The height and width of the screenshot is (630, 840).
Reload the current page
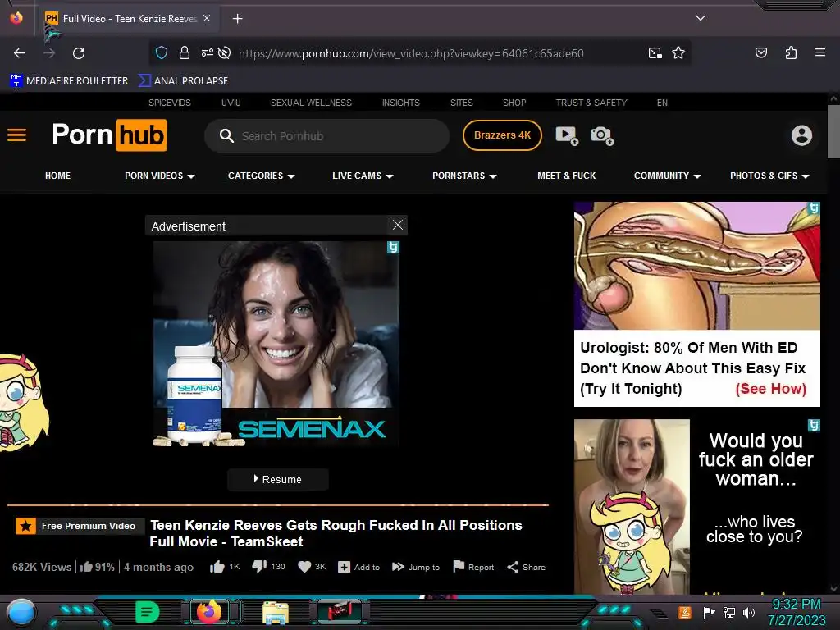(x=79, y=53)
